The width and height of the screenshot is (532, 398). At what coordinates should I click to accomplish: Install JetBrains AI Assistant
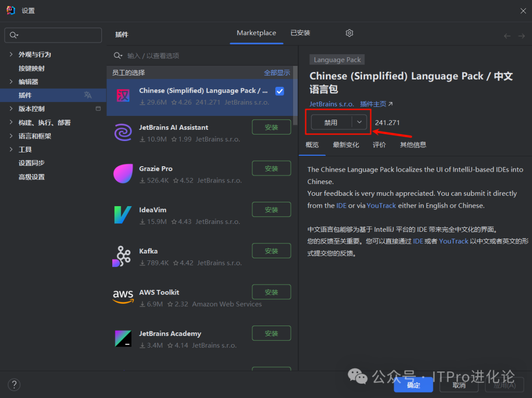pyautogui.click(x=271, y=127)
